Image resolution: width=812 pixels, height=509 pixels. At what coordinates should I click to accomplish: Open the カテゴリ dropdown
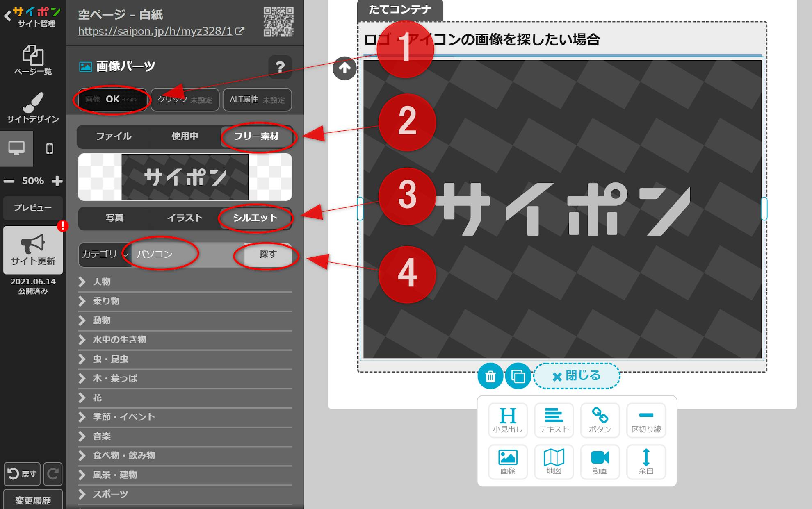105,254
